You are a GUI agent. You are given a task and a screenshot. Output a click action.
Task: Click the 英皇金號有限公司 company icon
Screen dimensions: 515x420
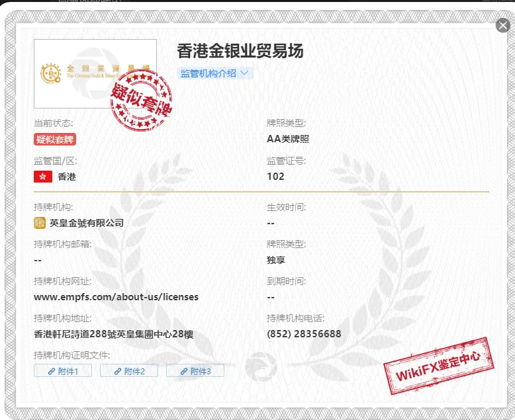click(x=40, y=223)
